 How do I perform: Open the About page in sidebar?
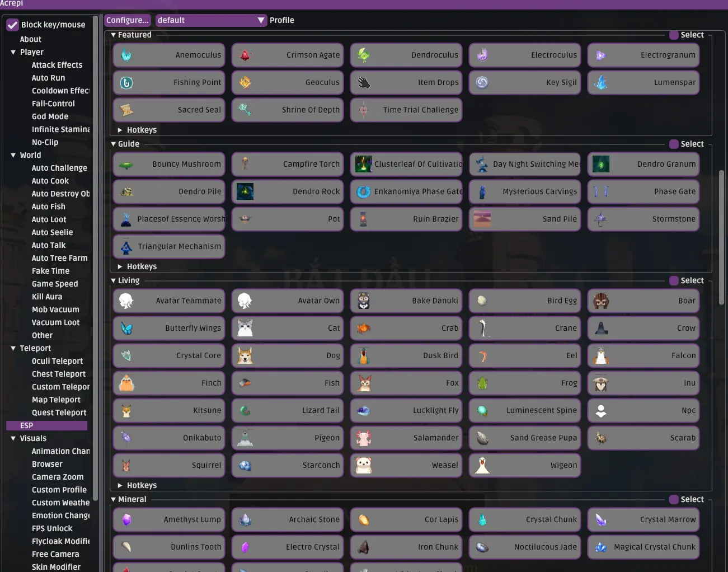pyautogui.click(x=31, y=39)
